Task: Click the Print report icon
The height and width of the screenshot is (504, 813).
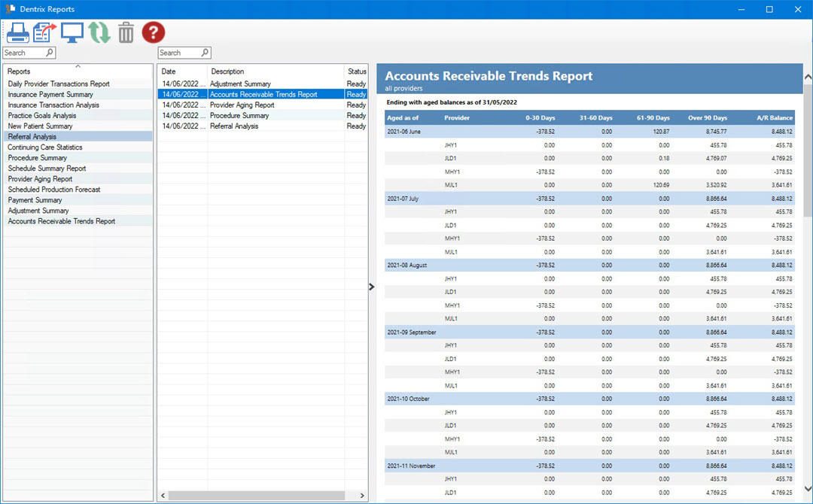Action: [17, 32]
